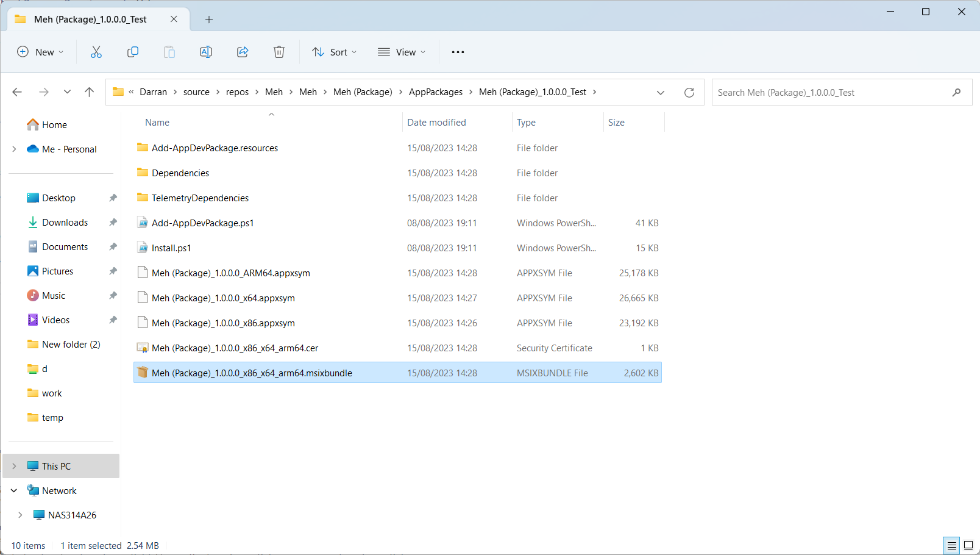Copy the selected file using toolbar icon
The width and height of the screenshot is (980, 555).
(133, 52)
